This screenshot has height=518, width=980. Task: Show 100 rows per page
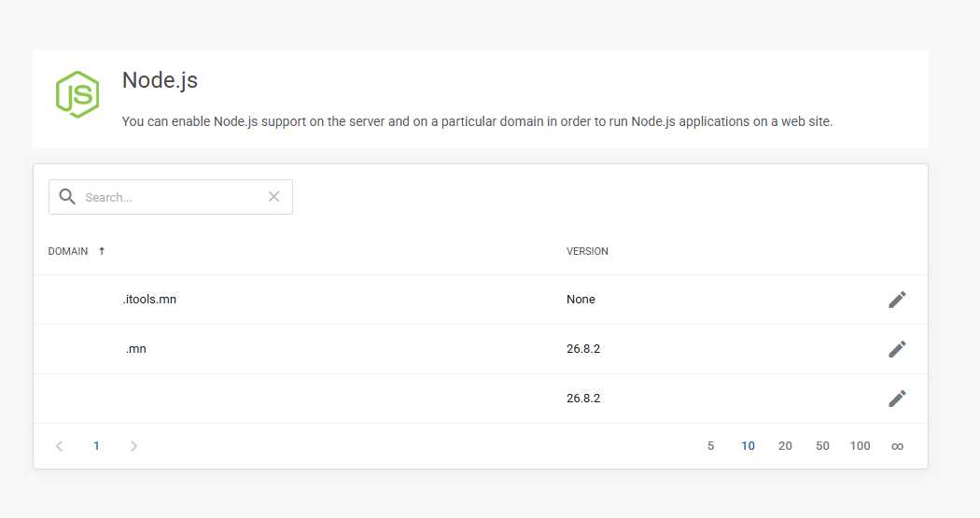click(x=860, y=446)
